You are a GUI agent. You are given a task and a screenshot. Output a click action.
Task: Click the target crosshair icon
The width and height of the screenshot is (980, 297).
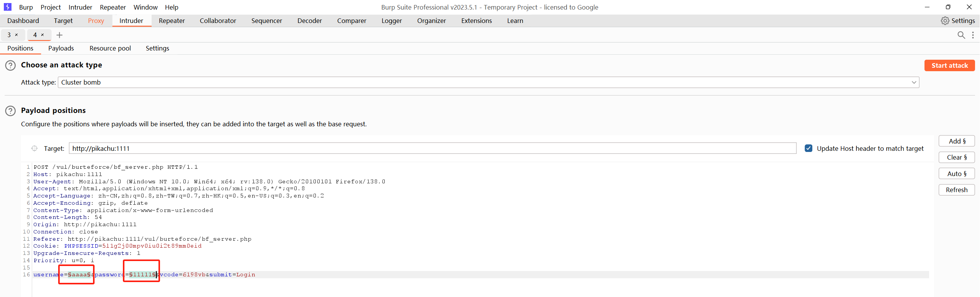34,148
